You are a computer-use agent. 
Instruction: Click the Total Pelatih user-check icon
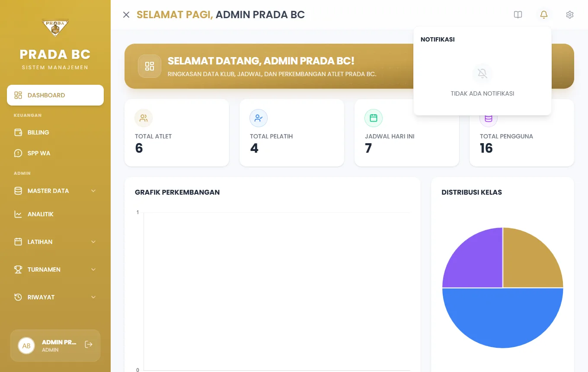pos(259,118)
